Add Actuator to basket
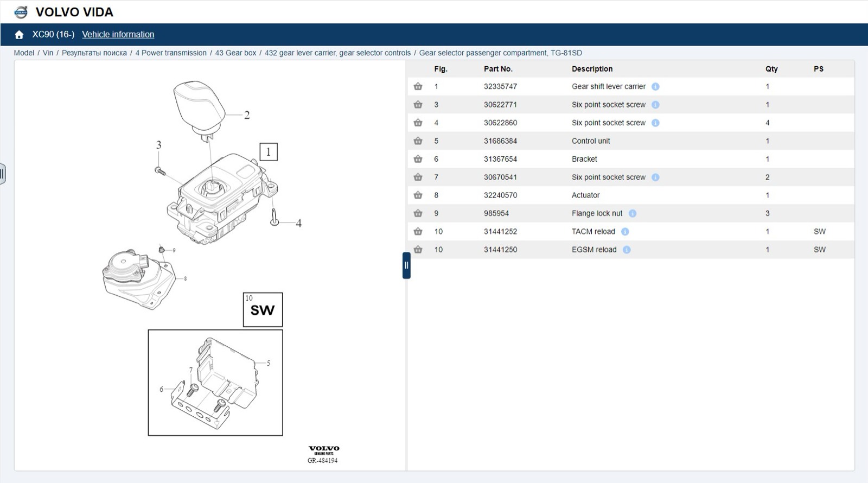The width and height of the screenshot is (868, 483). tap(418, 195)
